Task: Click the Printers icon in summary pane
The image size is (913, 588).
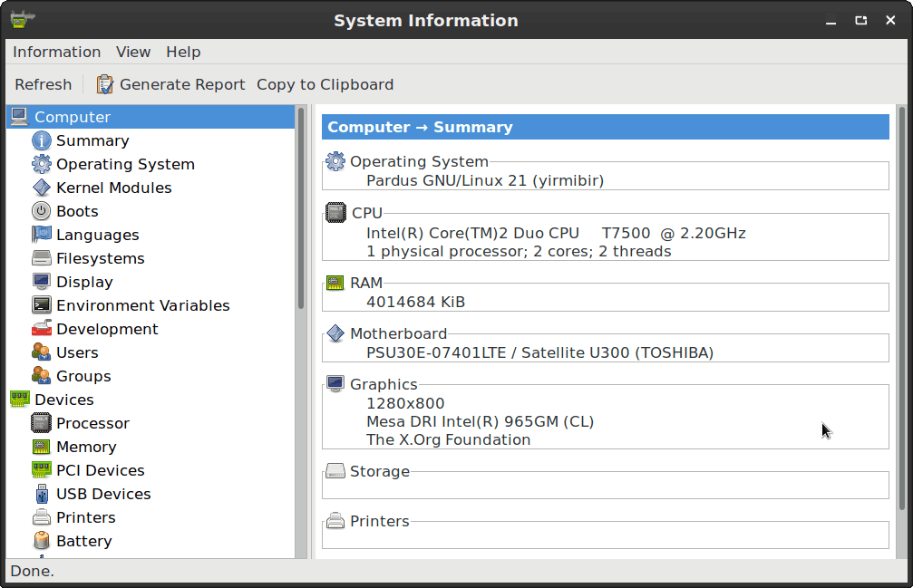Action: [x=335, y=521]
